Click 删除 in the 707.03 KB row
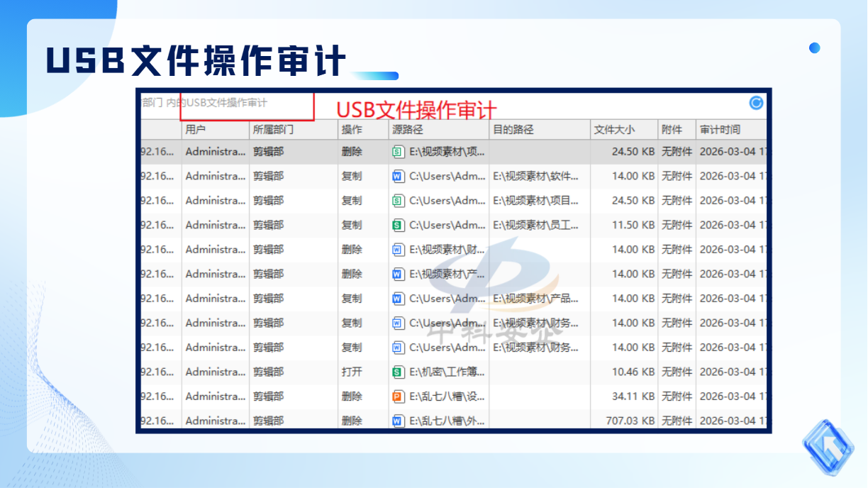 click(352, 421)
